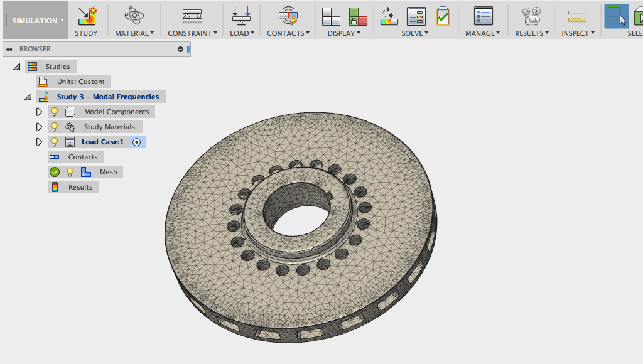Click the Load arrows icon in the toolbar
The width and height of the screenshot is (643, 364).
[x=242, y=16]
